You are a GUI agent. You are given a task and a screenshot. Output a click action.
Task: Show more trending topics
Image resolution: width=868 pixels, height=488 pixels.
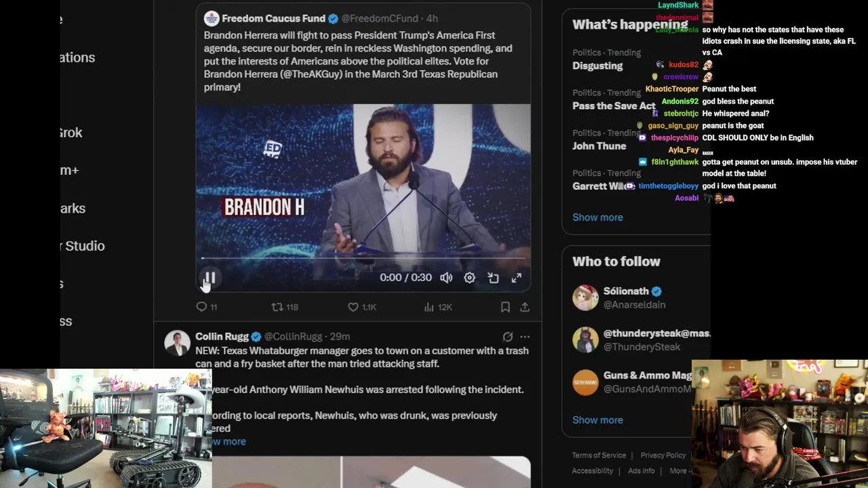point(597,217)
